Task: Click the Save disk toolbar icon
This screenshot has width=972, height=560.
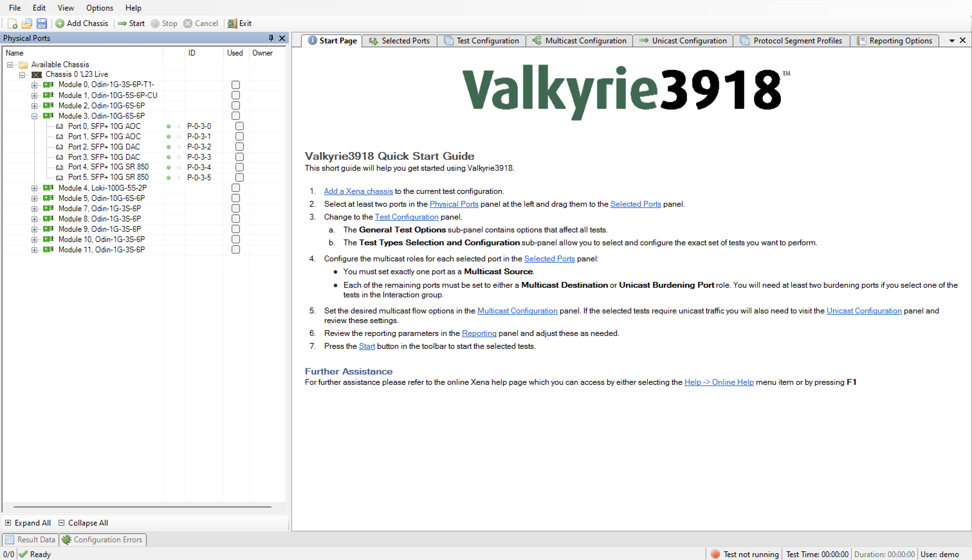Action: (41, 23)
